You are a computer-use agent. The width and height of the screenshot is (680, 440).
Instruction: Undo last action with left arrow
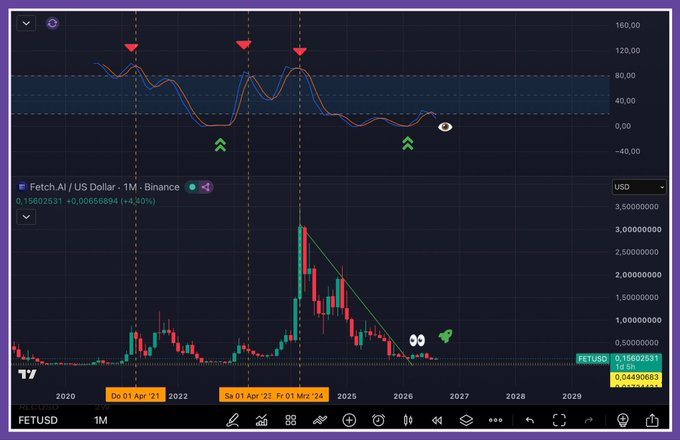[530, 420]
